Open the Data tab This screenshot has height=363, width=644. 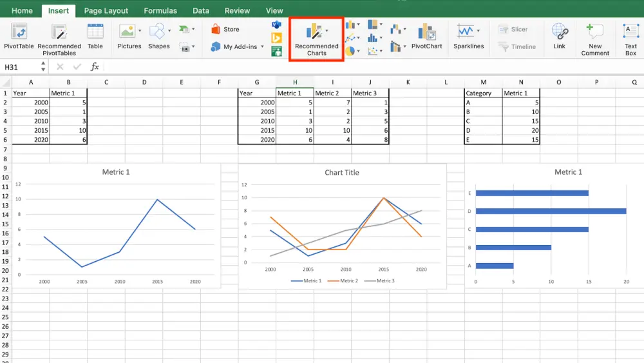coord(201,11)
